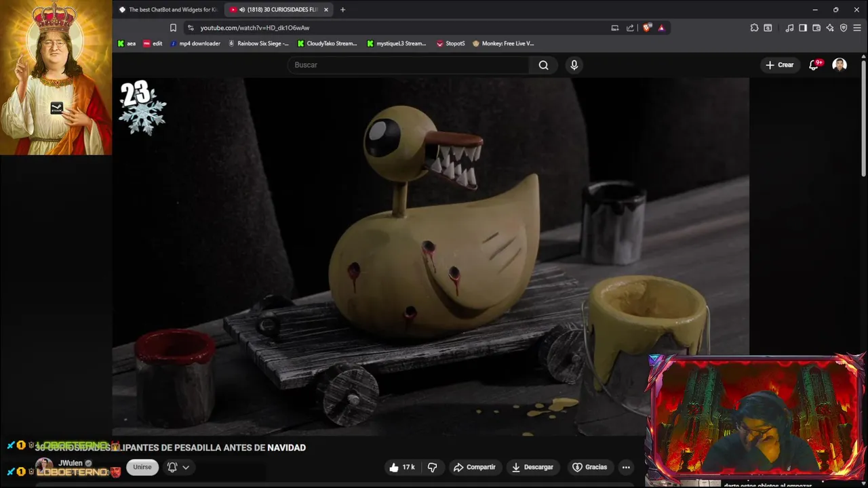Dislike the video with thumbs down
The width and height of the screenshot is (868, 488).
[432, 467]
